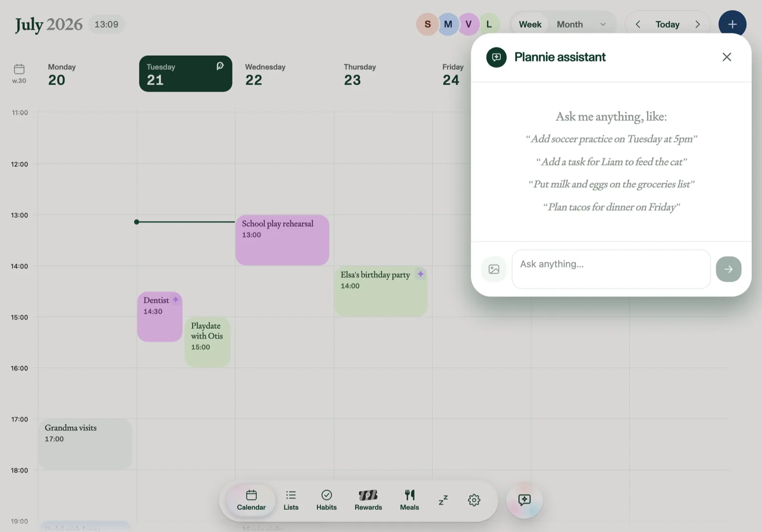Open Elsa's birthday party event
Viewport: 762px width, 532px height.
(x=381, y=291)
